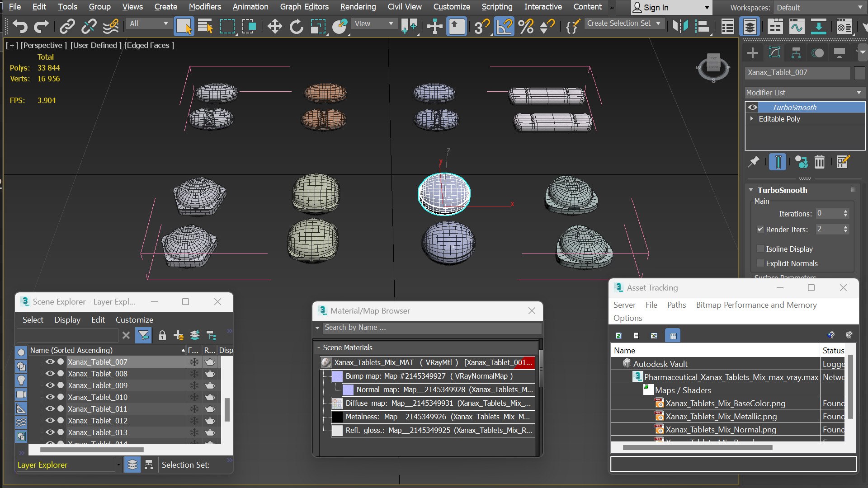Click the object color swatch beside name
The image size is (868, 488).
tap(859, 73)
